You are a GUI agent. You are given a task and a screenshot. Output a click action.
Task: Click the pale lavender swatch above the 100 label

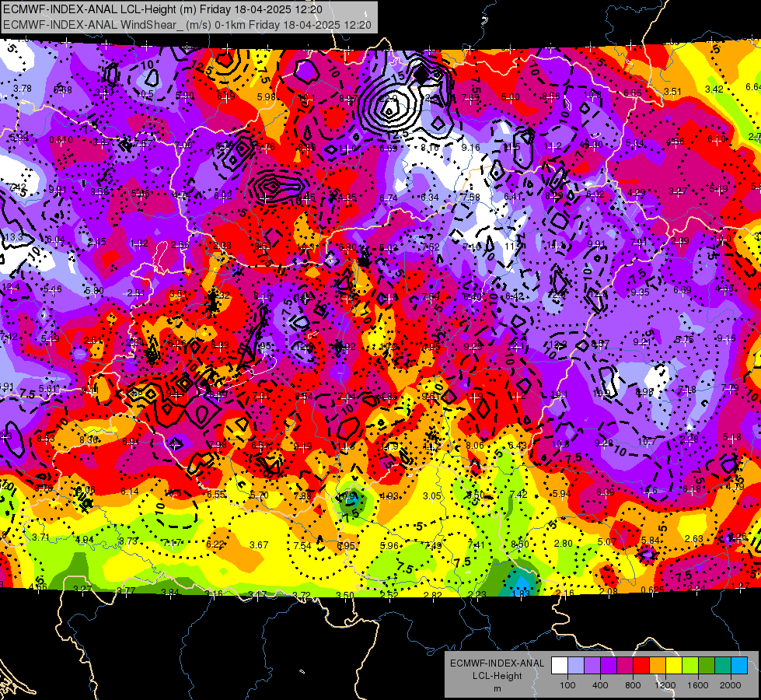pyautogui.click(x=576, y=666)
